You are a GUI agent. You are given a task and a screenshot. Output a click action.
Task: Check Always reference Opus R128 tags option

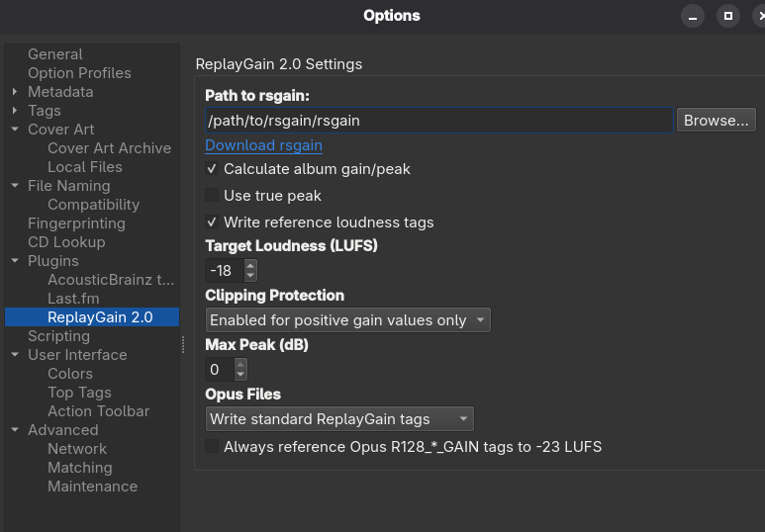212,447
